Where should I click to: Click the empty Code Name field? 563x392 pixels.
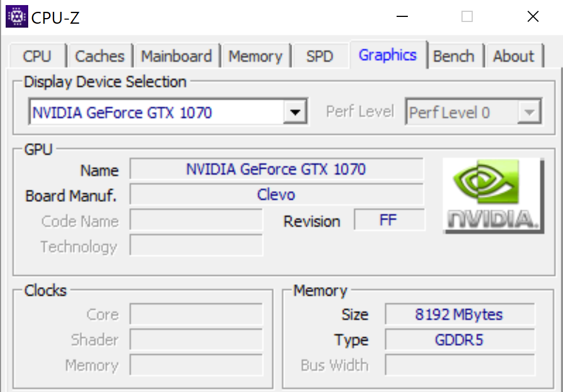(196, 220)
